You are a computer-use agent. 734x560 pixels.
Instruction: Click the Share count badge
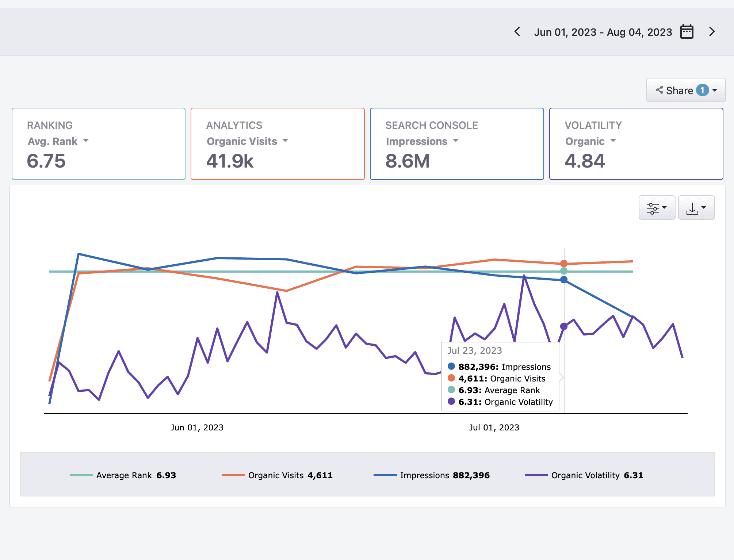tap(702, 90)
